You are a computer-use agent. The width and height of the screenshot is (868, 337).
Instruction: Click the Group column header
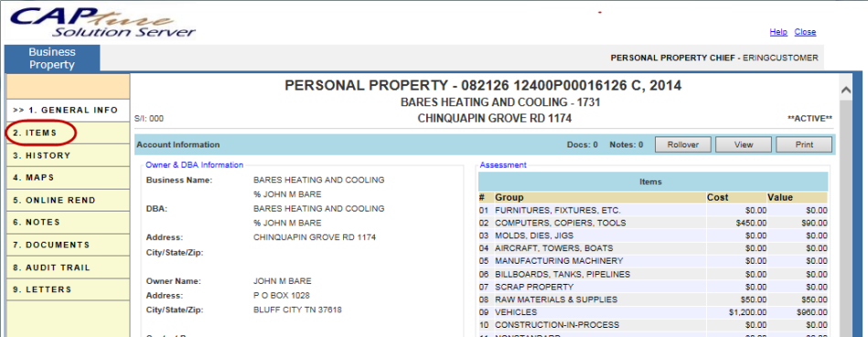point(509,197)
